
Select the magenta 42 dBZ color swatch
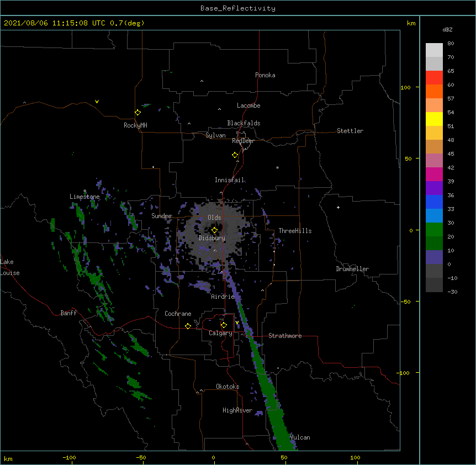point(434,174)
